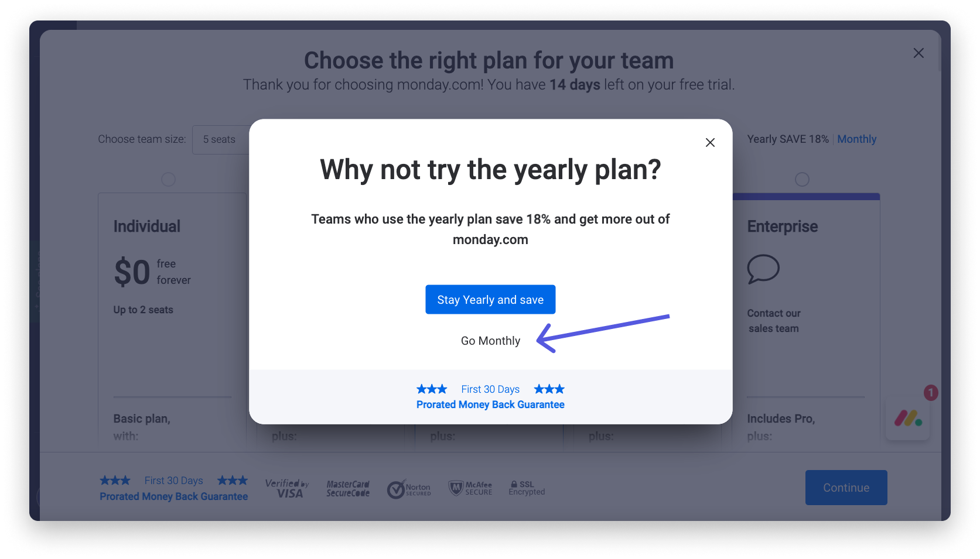This screenshot has height=559, width=980.
Task: Click Stay Yearly and save button
Action: (x=490, y=300)
